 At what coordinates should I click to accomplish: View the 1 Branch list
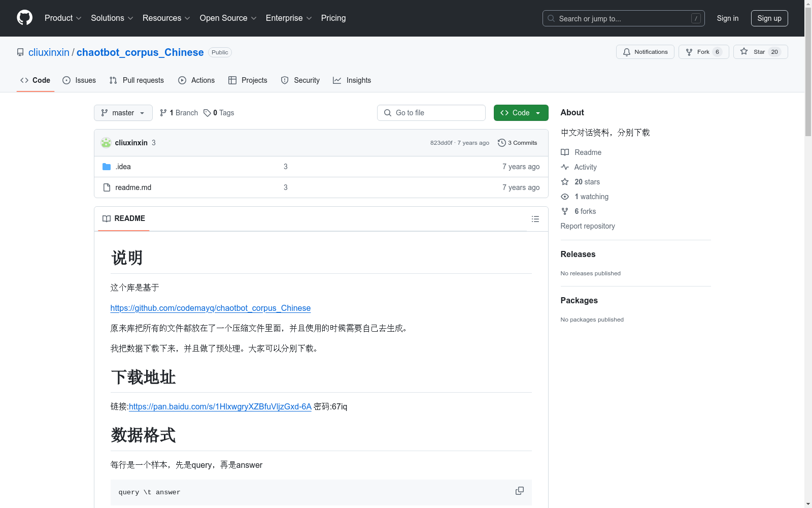pos(179,113)
